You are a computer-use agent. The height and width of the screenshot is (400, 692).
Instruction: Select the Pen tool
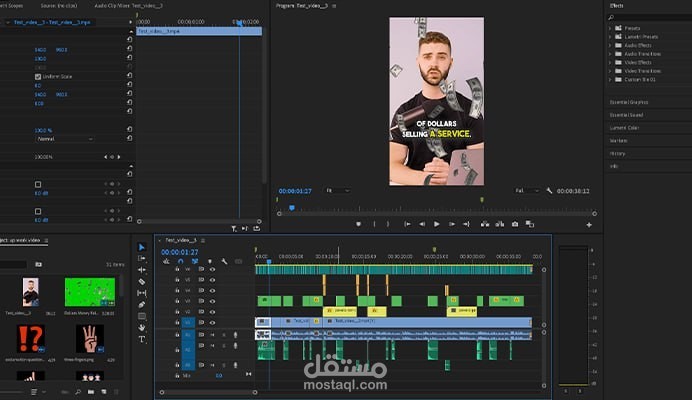[x=141, y=304]
